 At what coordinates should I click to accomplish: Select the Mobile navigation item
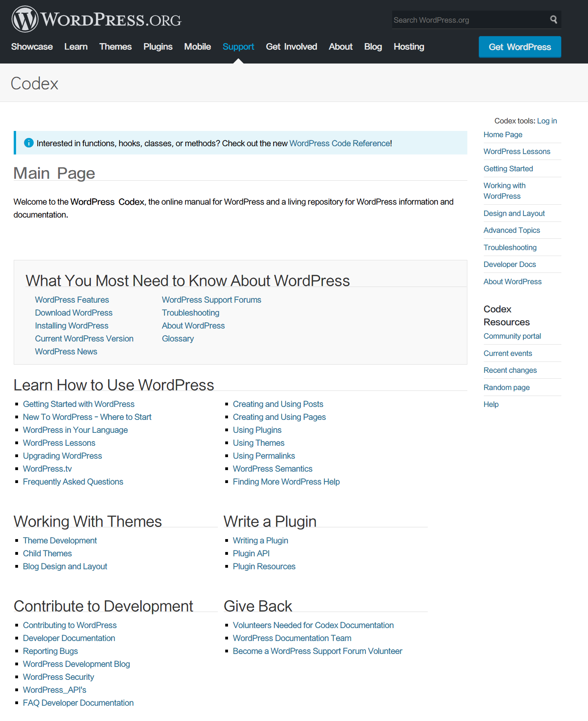point(197,47)
